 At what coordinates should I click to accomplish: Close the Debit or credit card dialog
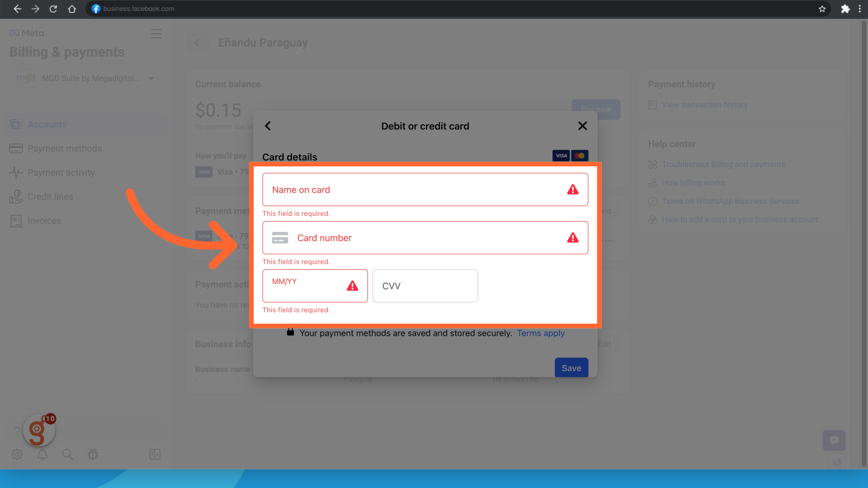pyautogui.click(x=582, y=126)
